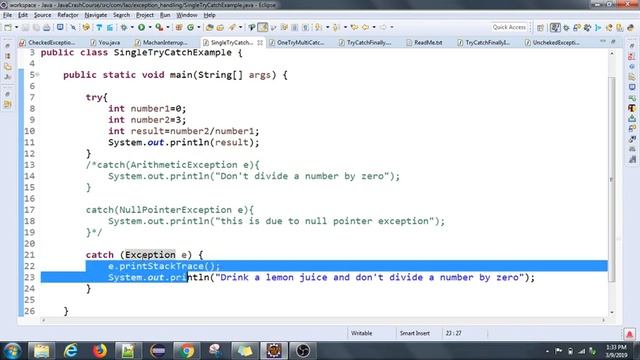Switch to the OneTryMultiCatc... editor tab
Viewport: 640px width, 360px height.
point(297,42)
